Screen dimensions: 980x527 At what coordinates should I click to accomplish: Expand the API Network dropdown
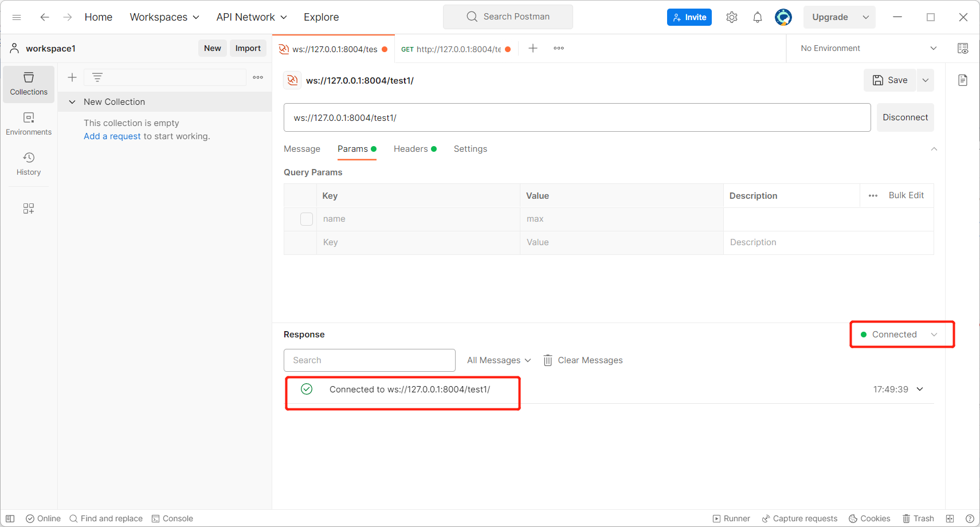coord(252,17)
